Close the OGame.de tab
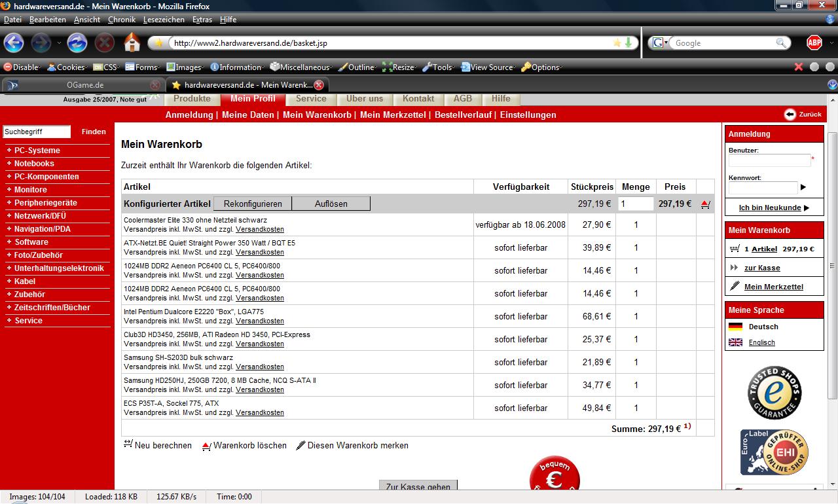Viewport: 838px width, 504px height. (x=155, y=85)
